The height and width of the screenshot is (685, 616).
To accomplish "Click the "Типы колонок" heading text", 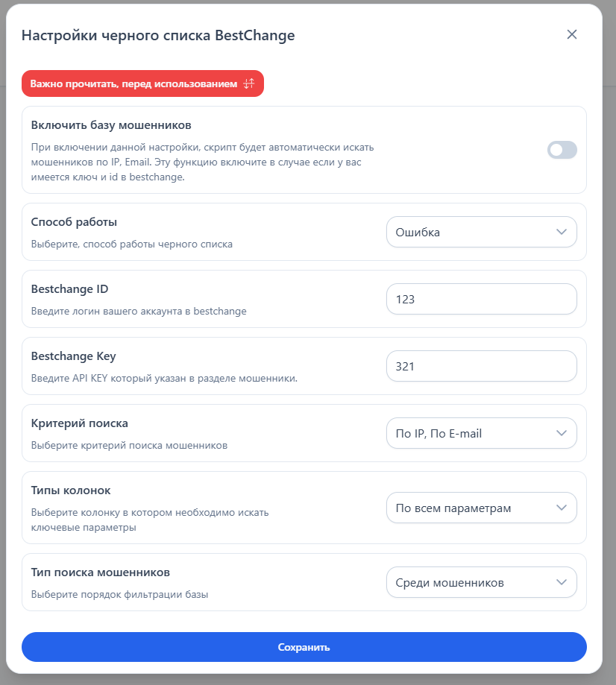I will (x=71, y=490).
